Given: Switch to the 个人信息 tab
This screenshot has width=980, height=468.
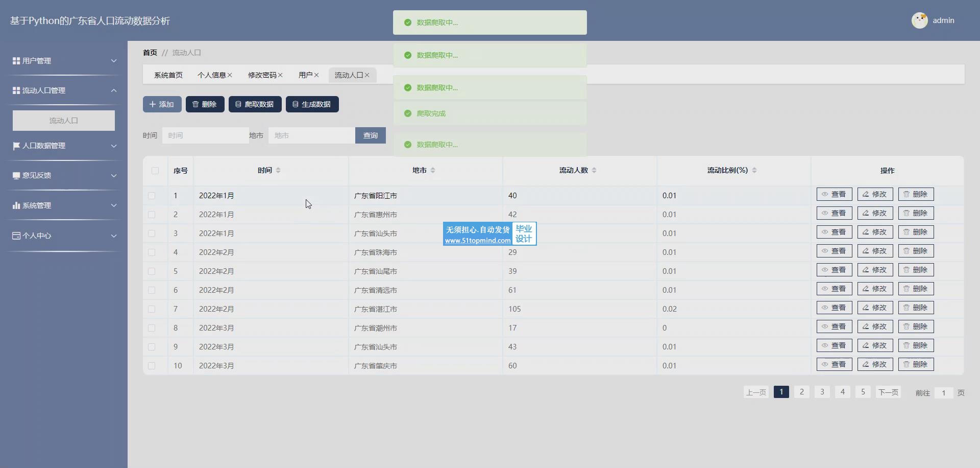Looking at the screenshot, I should pos(211,75).
